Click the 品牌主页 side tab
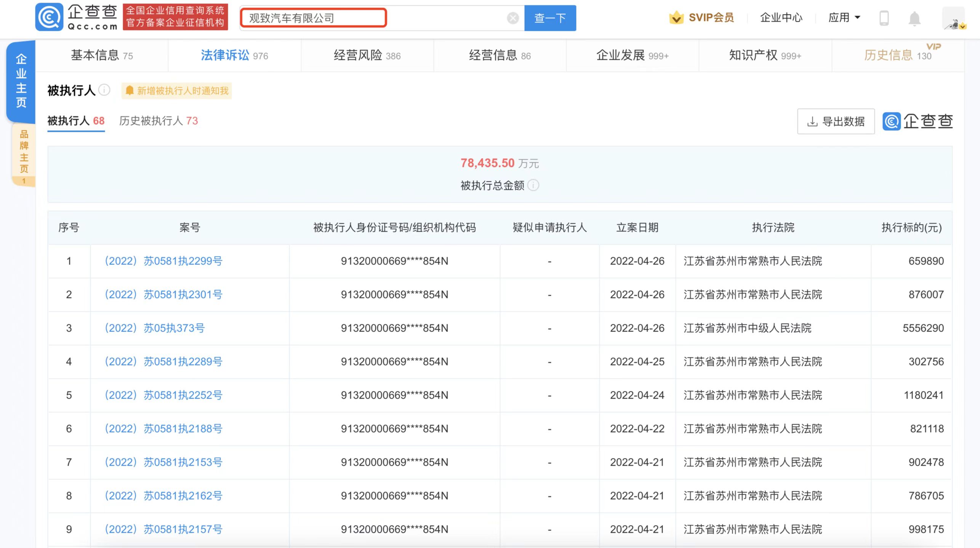 pyautogui.click(x=24, y=155)
